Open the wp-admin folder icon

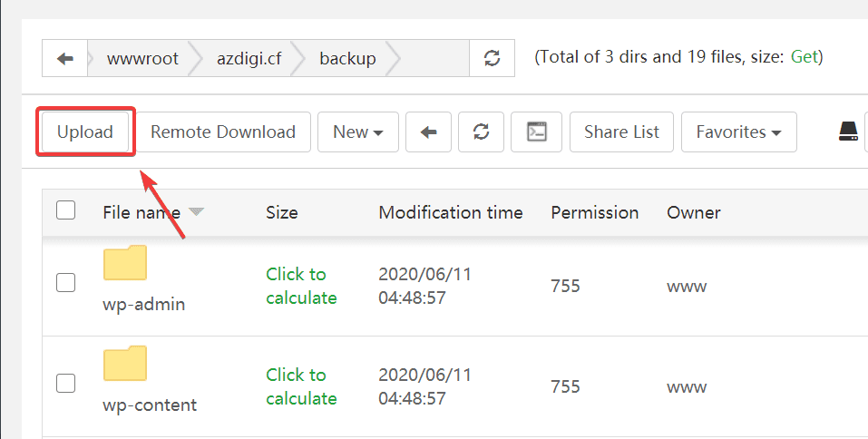125,263
